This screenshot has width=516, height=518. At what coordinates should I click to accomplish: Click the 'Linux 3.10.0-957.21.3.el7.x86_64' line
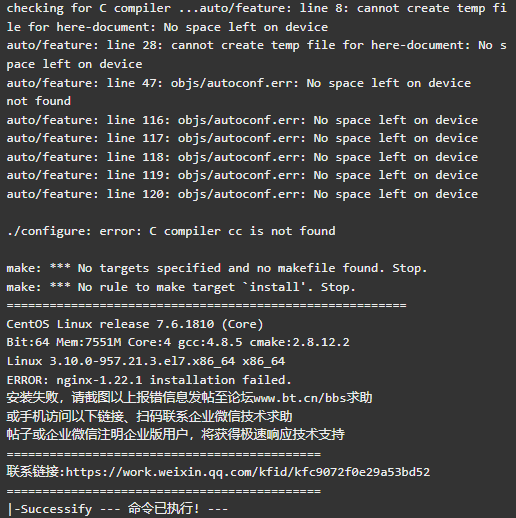tap(146, 361)
